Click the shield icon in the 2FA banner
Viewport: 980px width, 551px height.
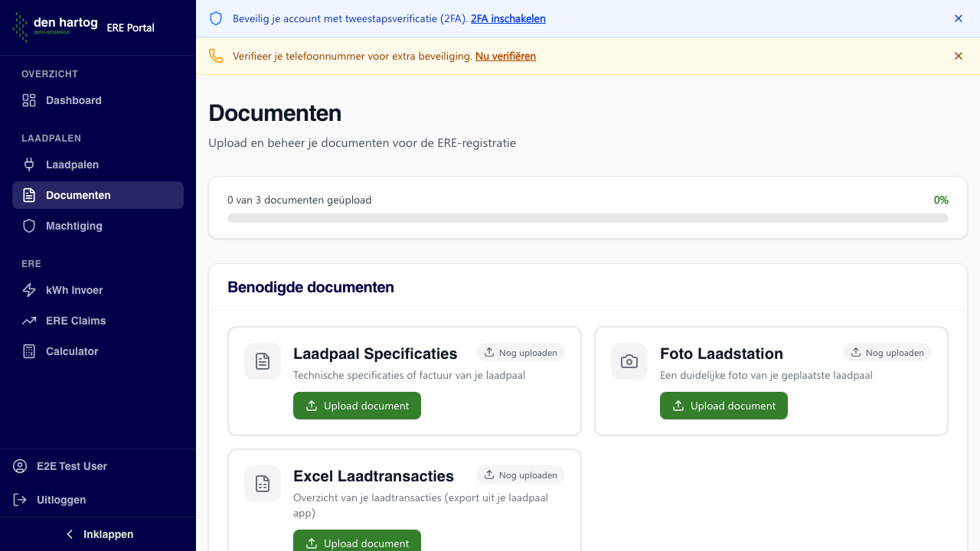pyautogui.click(x=216, y=18)
